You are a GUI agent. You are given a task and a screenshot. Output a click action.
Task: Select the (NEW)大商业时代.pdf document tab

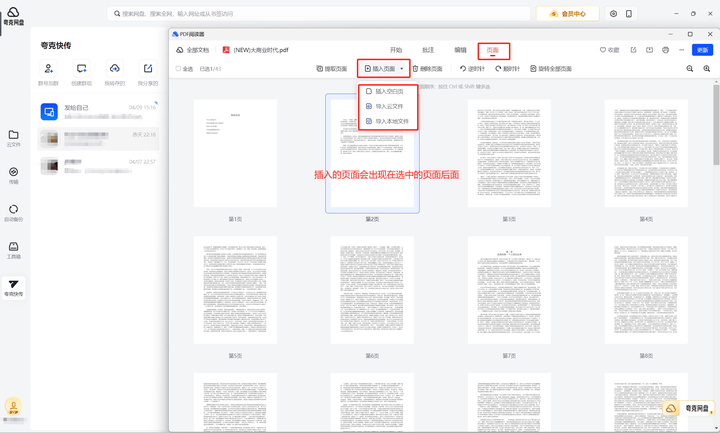point(256,50)
